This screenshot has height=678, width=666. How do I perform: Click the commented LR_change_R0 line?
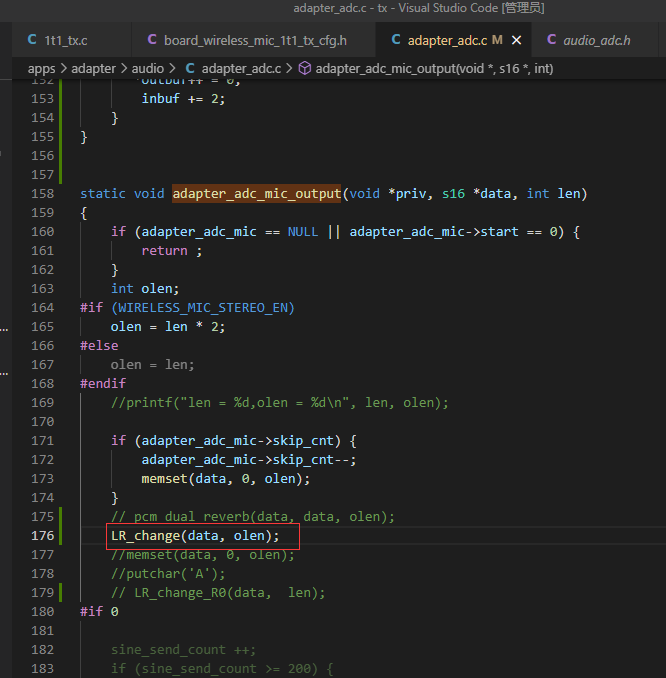pos(218,593)
